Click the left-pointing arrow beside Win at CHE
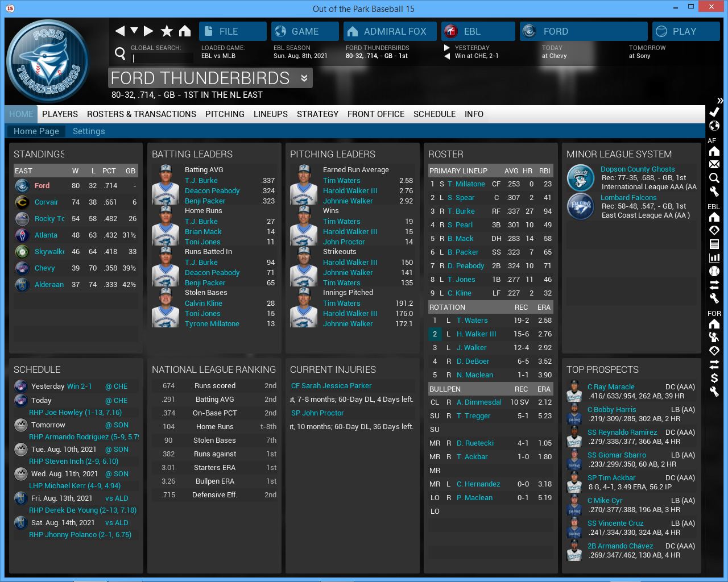Viewport: 728px width, 582px height. (447, 56)
